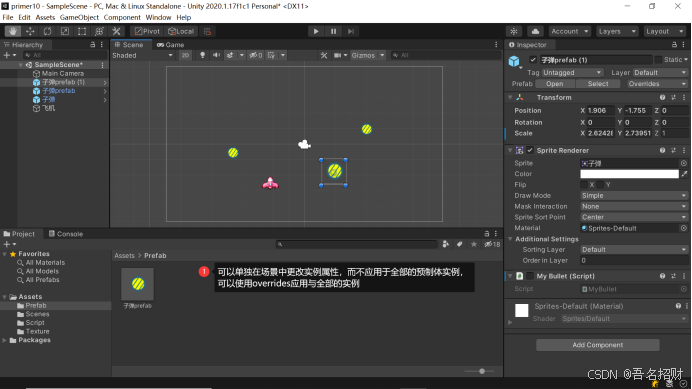Open the prefab Overrides dropdown
Screen dimensions: 692x389
pyautogui.click(x=657, y=84)
